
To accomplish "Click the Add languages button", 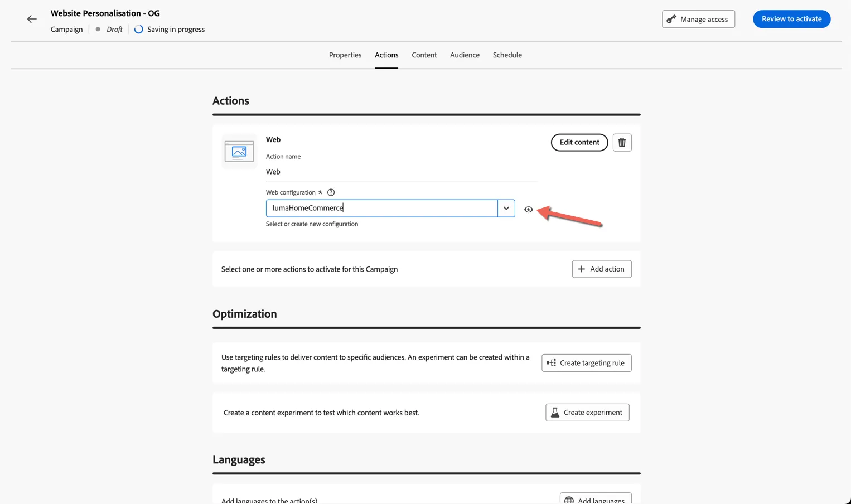I will [x=596, y=500].
